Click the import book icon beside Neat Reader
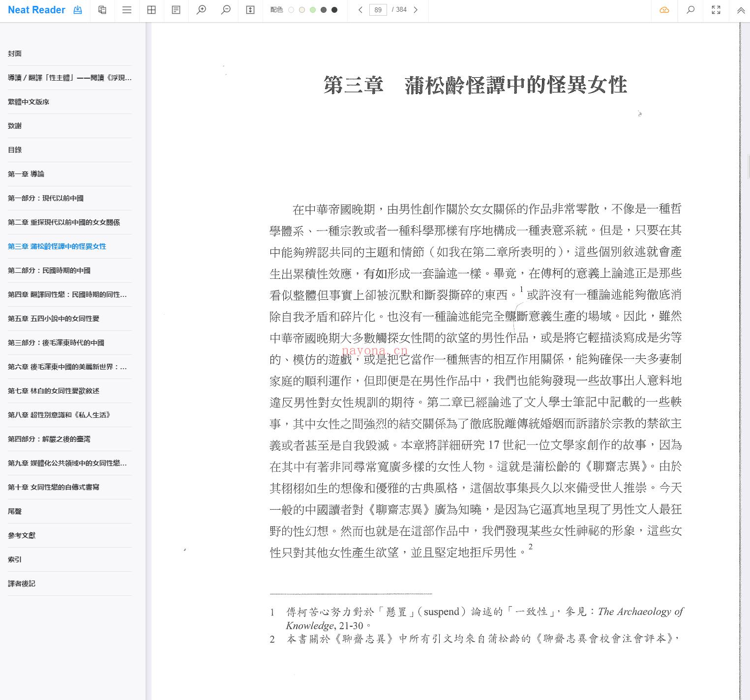This screenshot has width=750, height=700. pos(78,10)
